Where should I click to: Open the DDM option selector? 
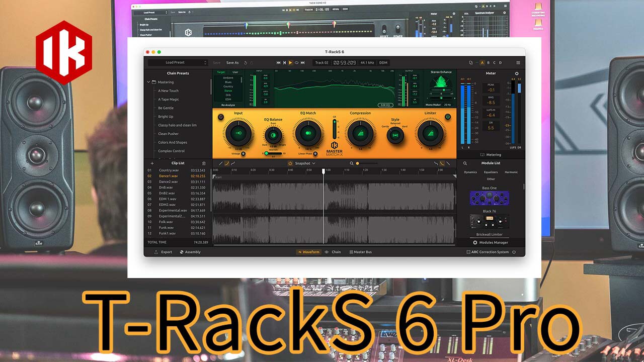coord(383,63)
